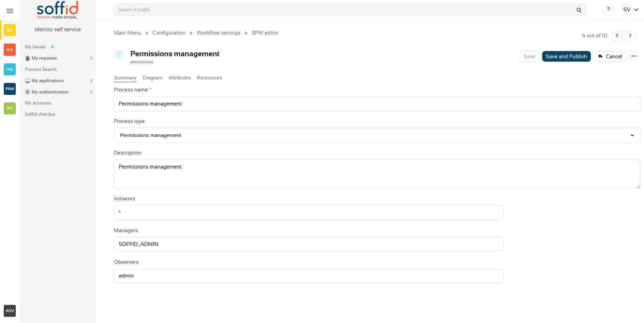Click the search magnifier icon
644x323 pixels.
tap(579, 10)
